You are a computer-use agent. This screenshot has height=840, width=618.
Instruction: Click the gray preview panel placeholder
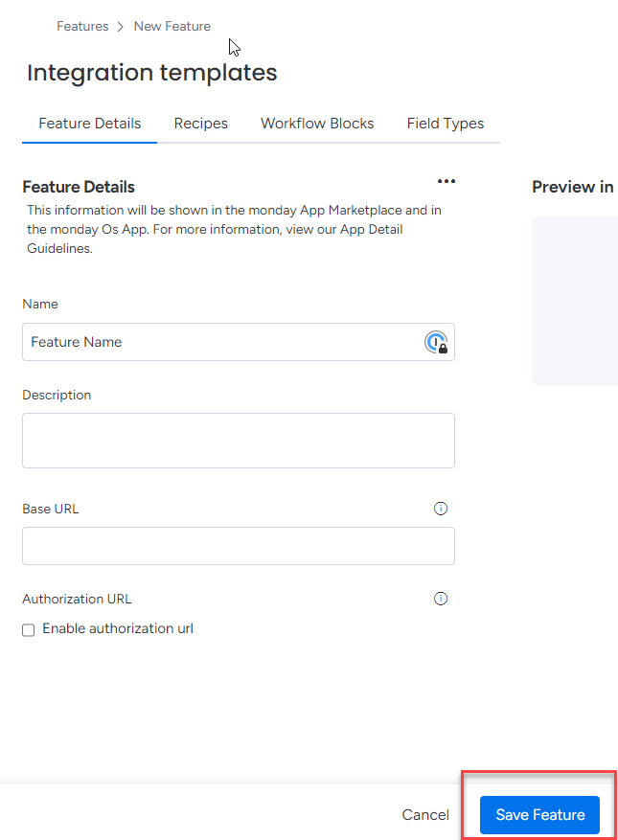(x=575, y=301)
